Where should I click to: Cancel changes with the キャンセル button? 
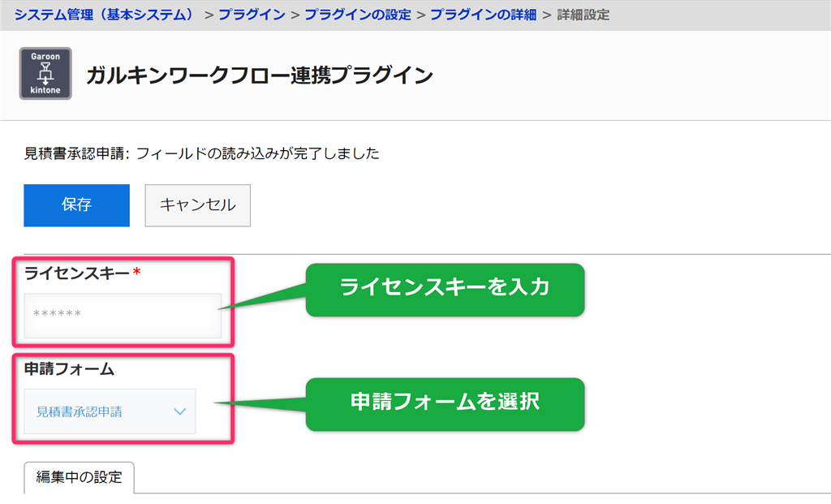tap(198, 205)
